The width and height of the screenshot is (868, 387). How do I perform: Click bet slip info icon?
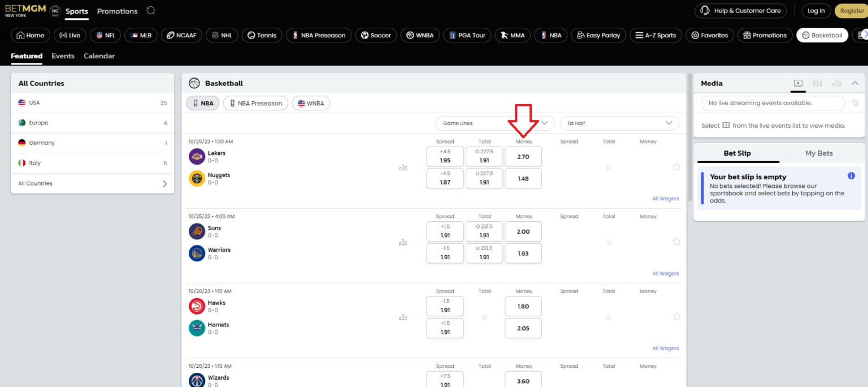[852, 176]
